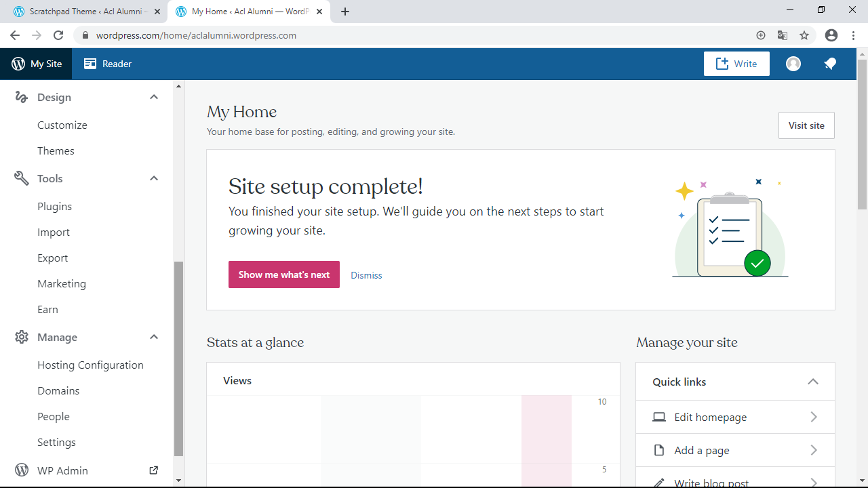Collapse the Design section chevron
Screen dimensions: 868x488
tap(154, 97)
